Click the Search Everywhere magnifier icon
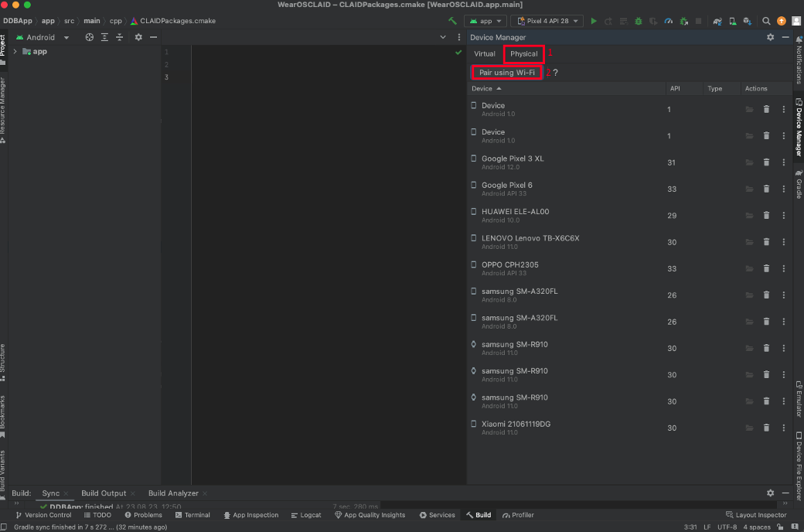 point(766,21)
